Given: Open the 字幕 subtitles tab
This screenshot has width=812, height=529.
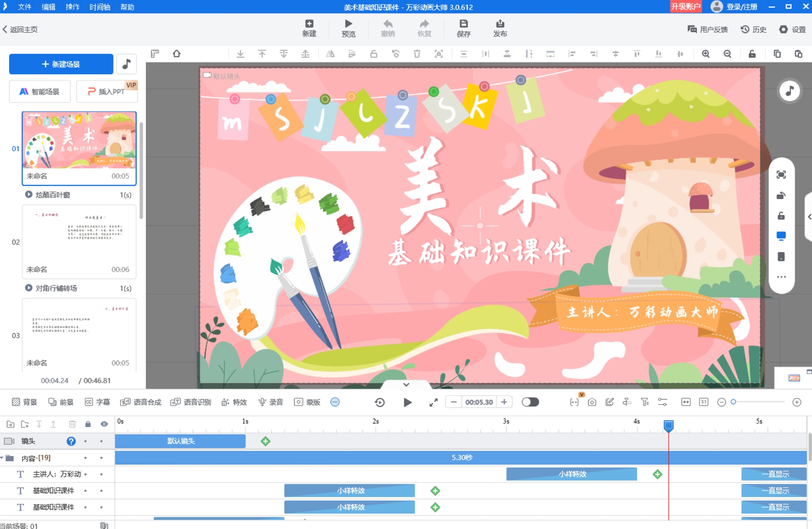Looking at the screenshot, I should [x=98, y=402].
